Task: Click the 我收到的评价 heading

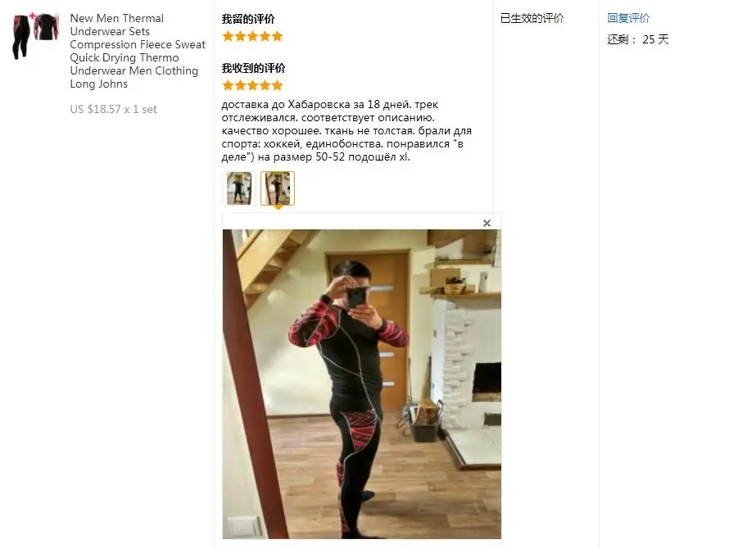Action: [253, 69]
